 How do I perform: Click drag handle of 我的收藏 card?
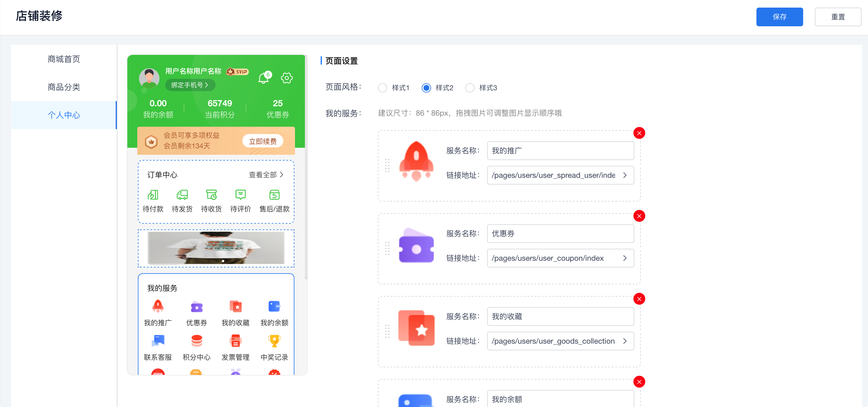[387, 331]
